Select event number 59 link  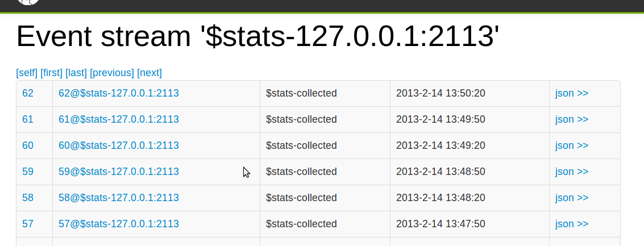coord(28,172)
